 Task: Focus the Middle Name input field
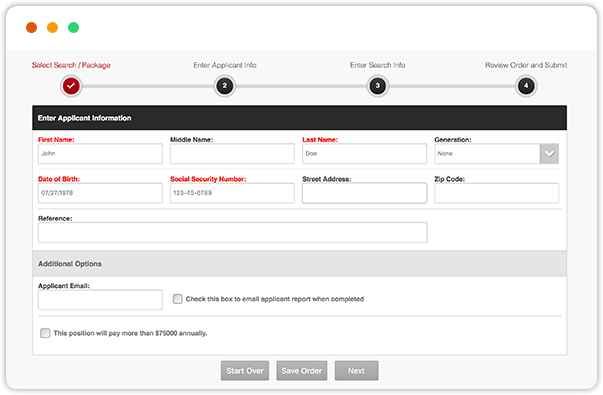(232, 153)
